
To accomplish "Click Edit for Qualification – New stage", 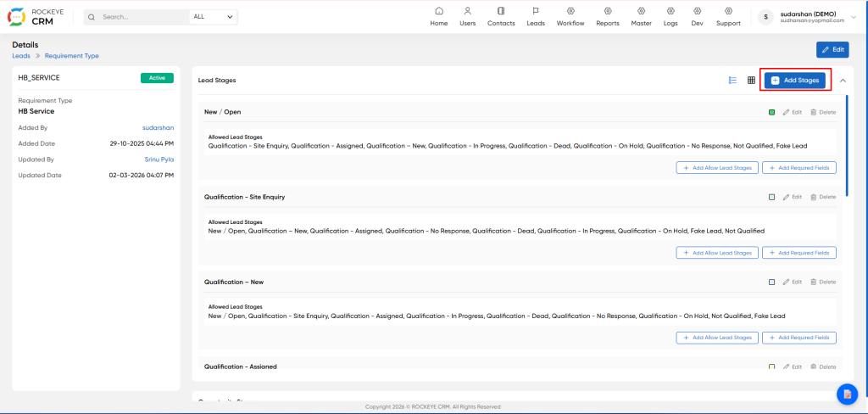I will [x=793, y=283].
